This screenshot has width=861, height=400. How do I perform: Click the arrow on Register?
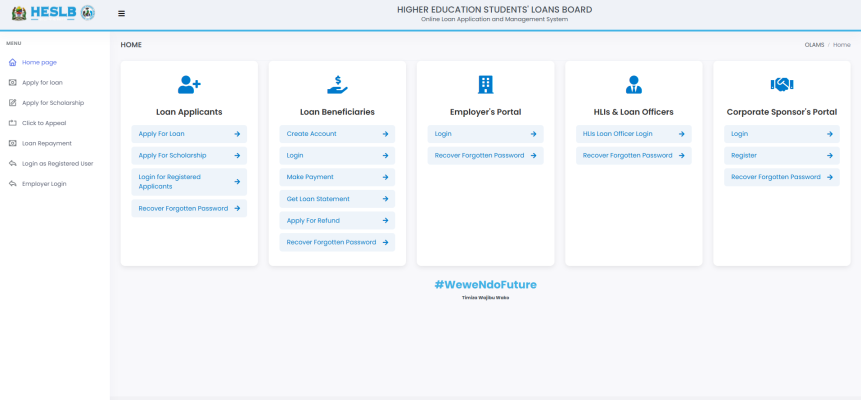pyautogui.click(x=830, y=155)
